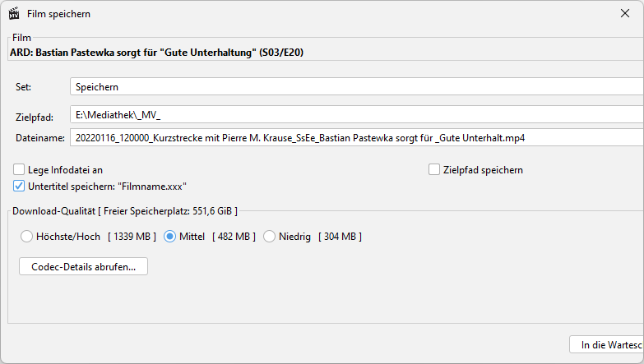Choose the Niedrig quality radio button
This screenshot has width=644, height=364.
click(269, 237)
